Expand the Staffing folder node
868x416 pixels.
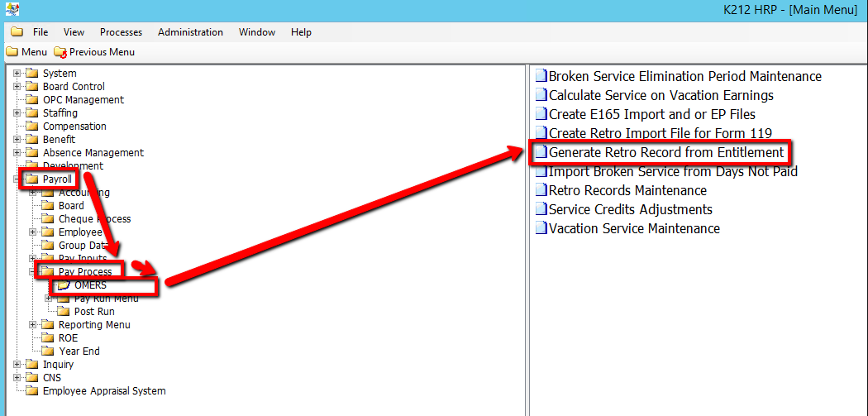click(17, 113)
